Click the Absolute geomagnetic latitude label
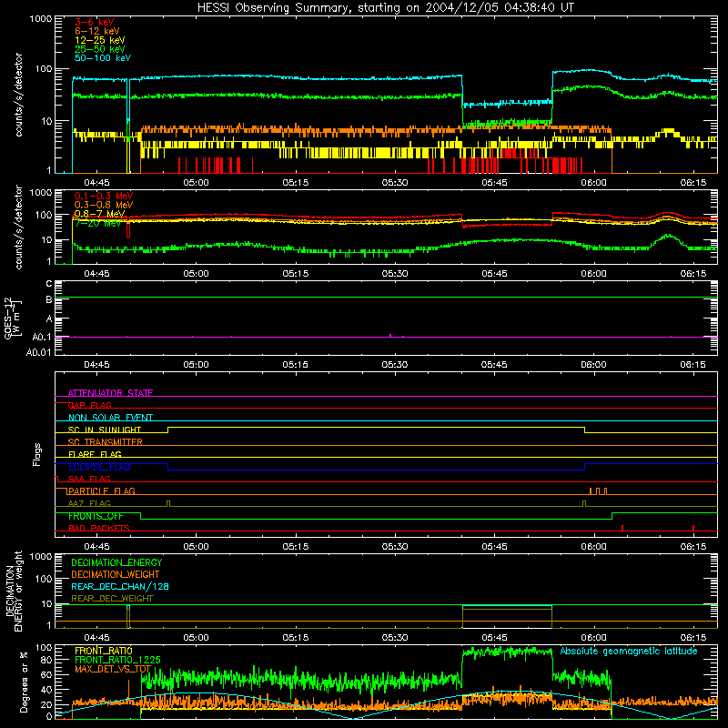The height and width of the screenshot is (728, 728). (629, 652)
